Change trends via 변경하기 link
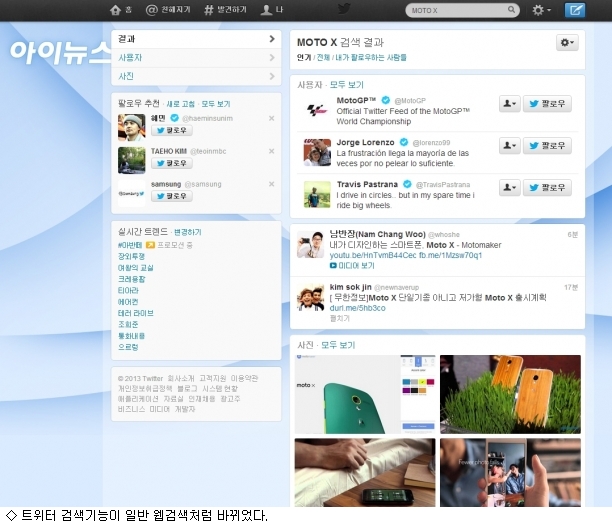The height and width of the screenshot is (527, 612). tap(188, 232)
